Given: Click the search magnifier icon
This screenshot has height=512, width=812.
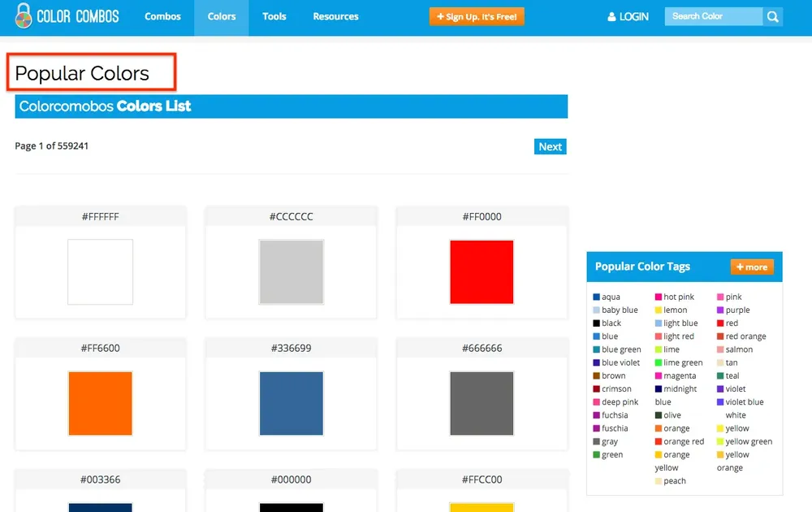Looking at the screenshot, I should coord(773,16).
